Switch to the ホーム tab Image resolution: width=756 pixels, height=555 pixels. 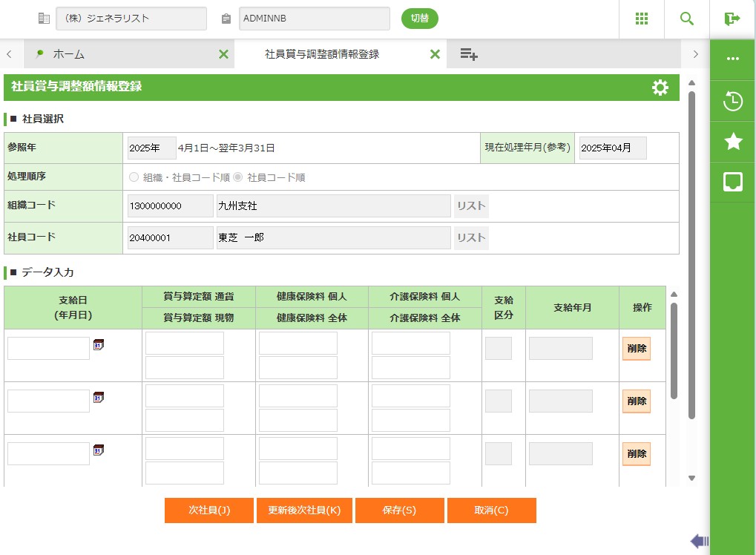(x=68, y=54)
